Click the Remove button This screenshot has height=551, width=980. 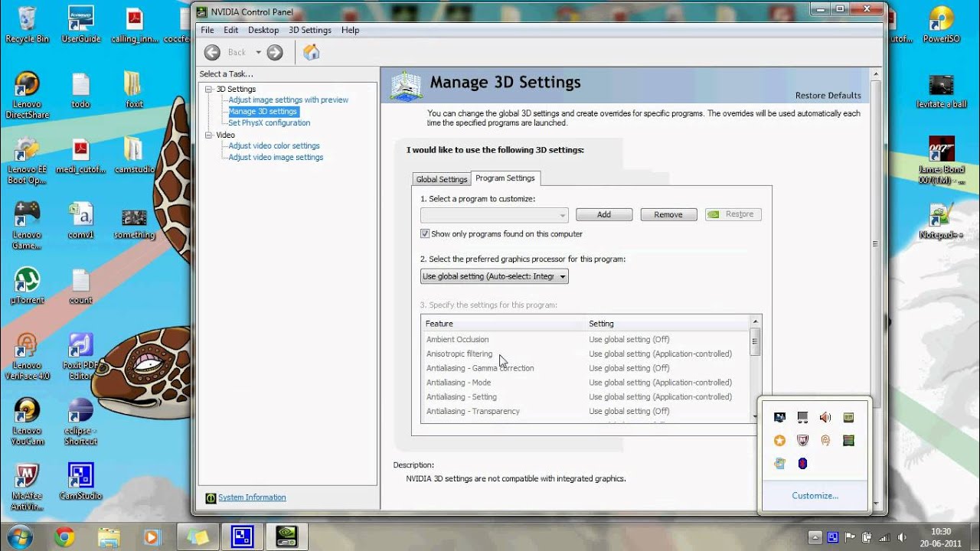click(668, 214)
